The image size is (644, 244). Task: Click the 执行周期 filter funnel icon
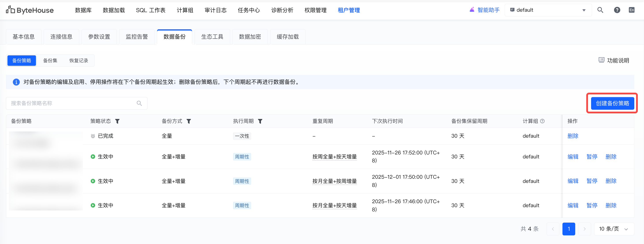point(260,121)
